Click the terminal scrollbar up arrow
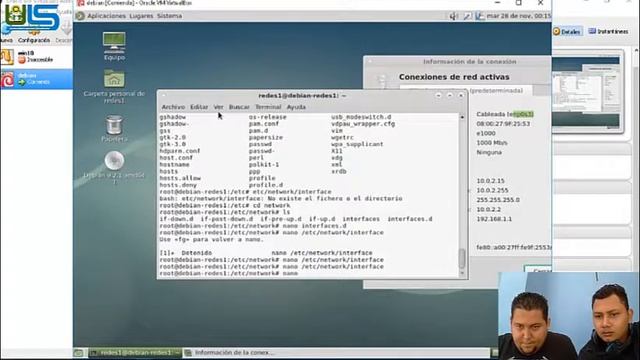The width and height of the screenshot is (640, 360). (462, 117)
